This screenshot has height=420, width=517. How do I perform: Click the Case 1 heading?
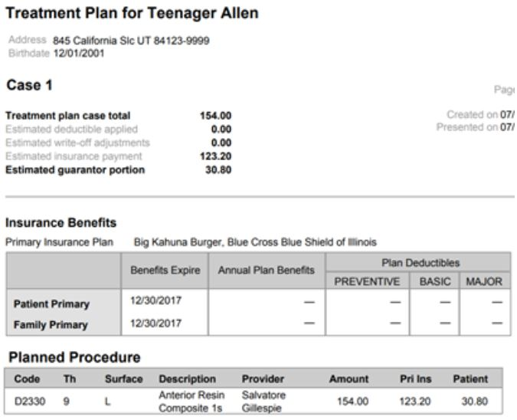[x=29, y=87]
